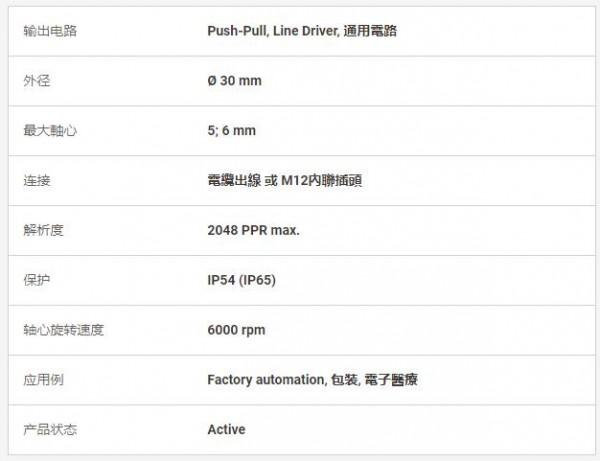Click the 连接 row label
600x461 pixels.
coord(36,181)
